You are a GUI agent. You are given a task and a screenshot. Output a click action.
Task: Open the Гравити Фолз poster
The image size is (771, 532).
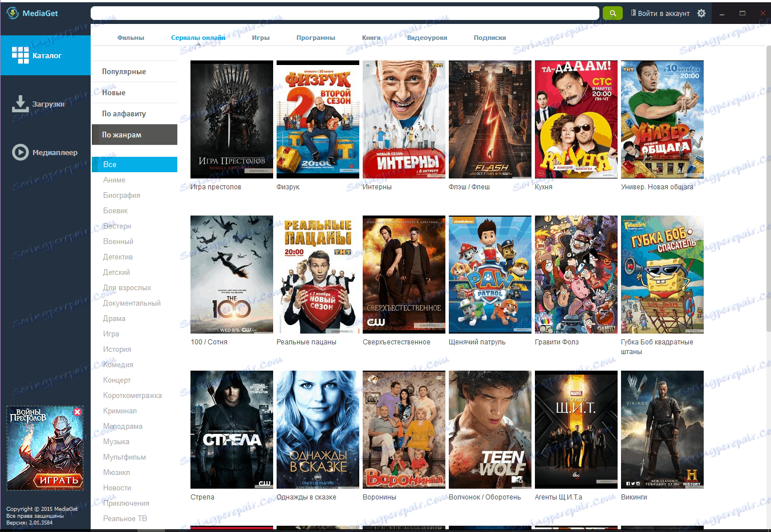[576, 275]
